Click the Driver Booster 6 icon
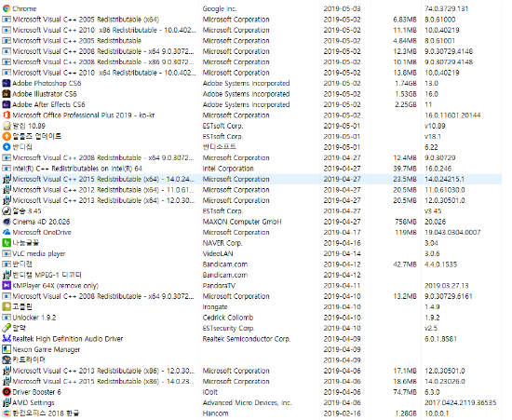 coord(7,392)
